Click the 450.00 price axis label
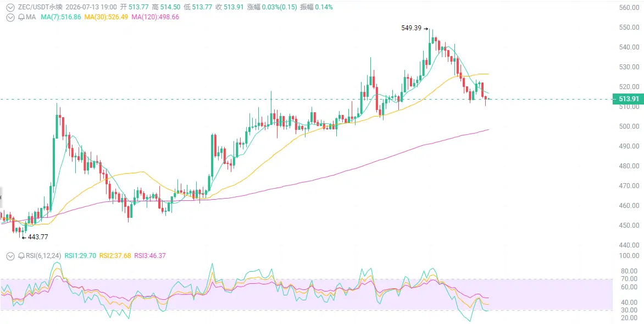 click(629, 225)
